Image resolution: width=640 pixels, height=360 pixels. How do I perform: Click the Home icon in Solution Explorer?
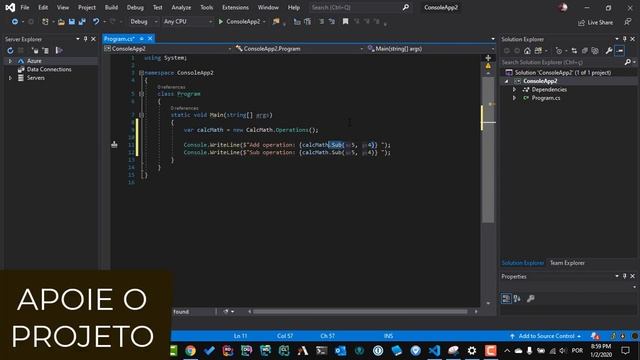click(x=527, y=51)
